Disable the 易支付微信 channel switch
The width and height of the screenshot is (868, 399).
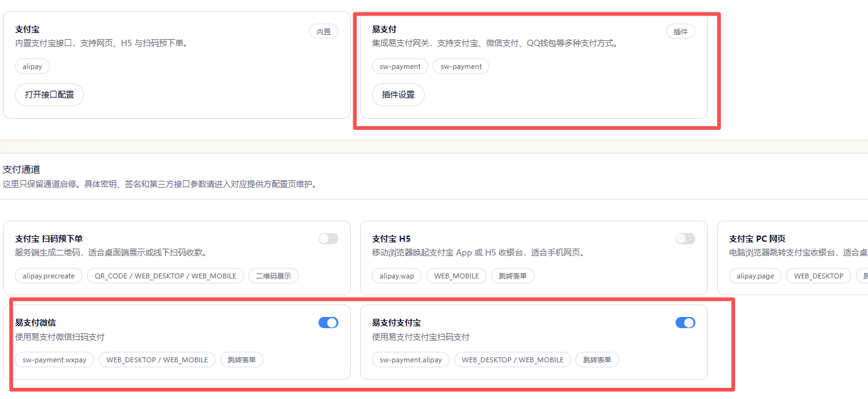pos(328,323)
